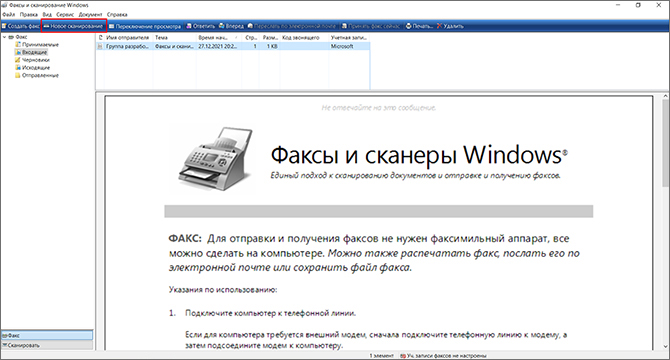This screenshot has width=670, height=360.
Task: Click the 1 элемент status bar text
Action: click(x=381, y=355)
